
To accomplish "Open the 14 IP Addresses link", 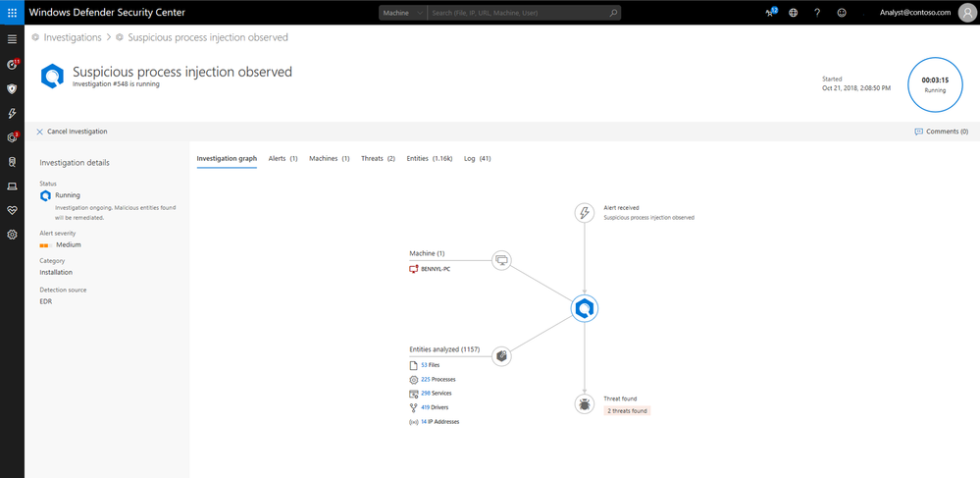I will [x=440, y=422].
